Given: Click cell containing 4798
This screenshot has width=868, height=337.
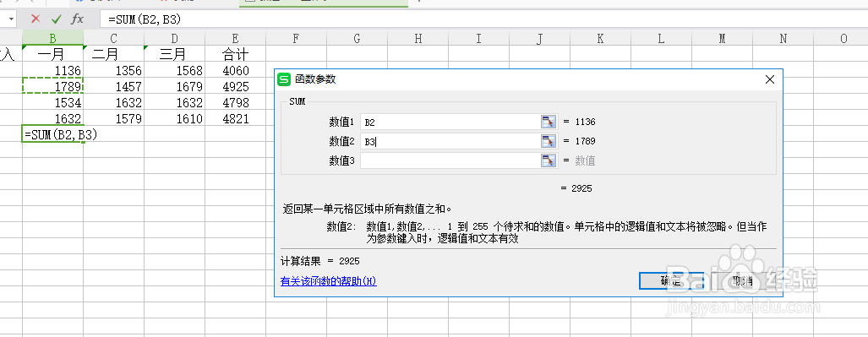Looking at the screenshot, I should 235,102.
